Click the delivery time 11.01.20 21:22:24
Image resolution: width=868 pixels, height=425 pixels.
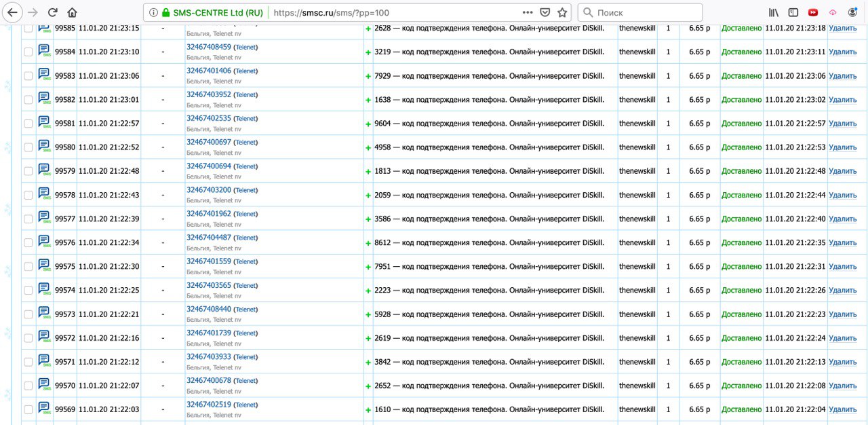pos(795,338)
